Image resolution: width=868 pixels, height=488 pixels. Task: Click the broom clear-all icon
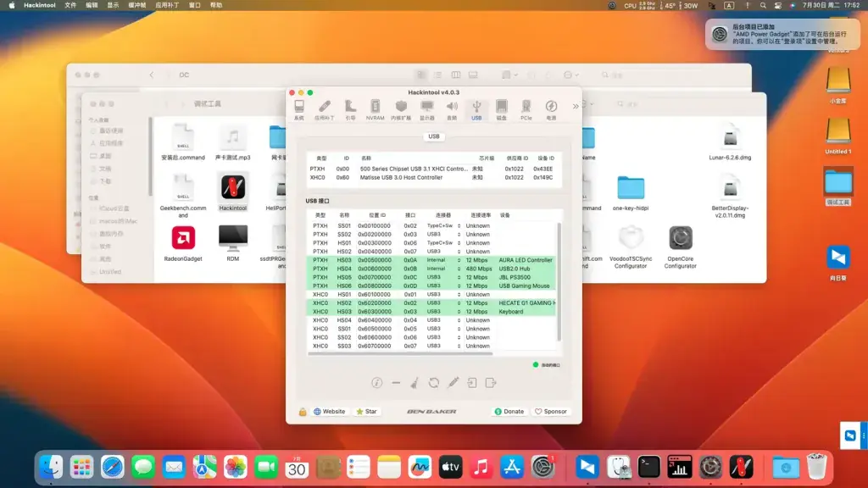pos(415,383)
